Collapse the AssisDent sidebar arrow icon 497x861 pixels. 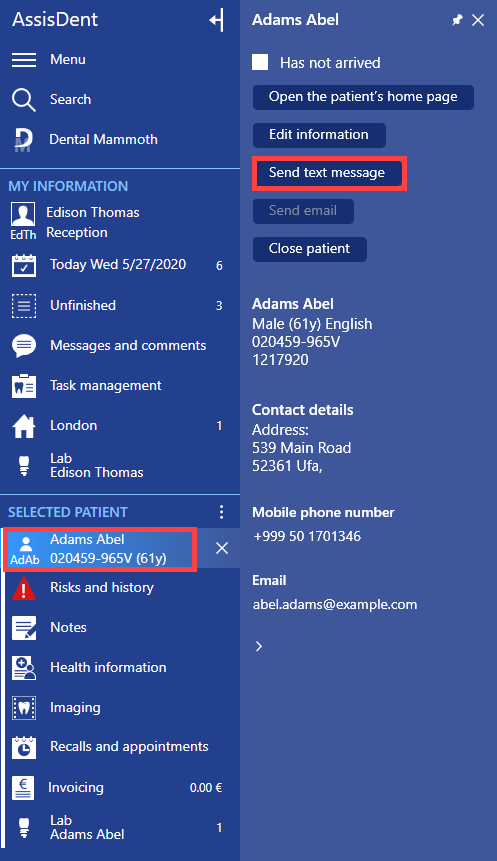(x=217, y=20)
